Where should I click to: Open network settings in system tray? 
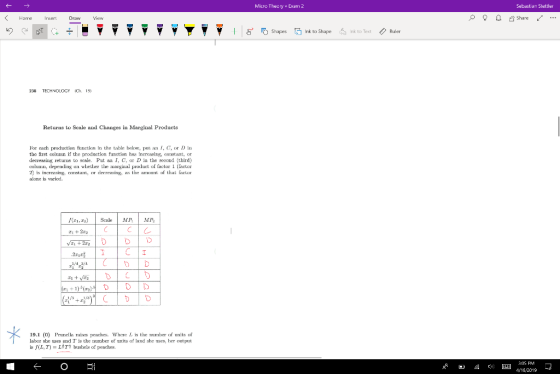(476, 366)
